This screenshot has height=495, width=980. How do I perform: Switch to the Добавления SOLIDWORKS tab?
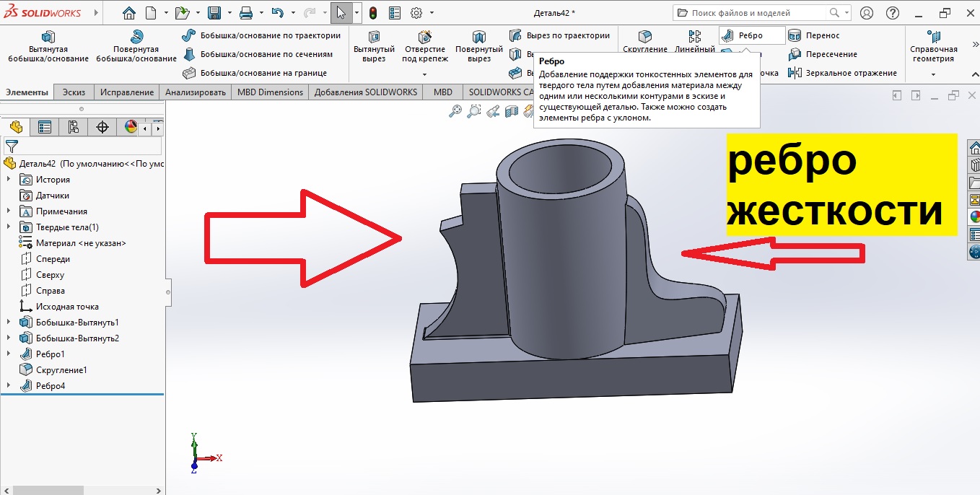coord(366,92)
